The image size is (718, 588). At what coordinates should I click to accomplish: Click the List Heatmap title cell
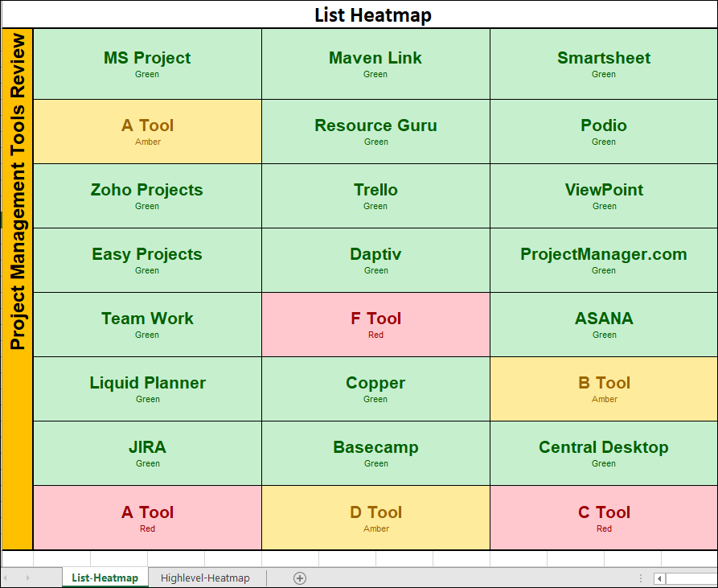pos(372,14)
